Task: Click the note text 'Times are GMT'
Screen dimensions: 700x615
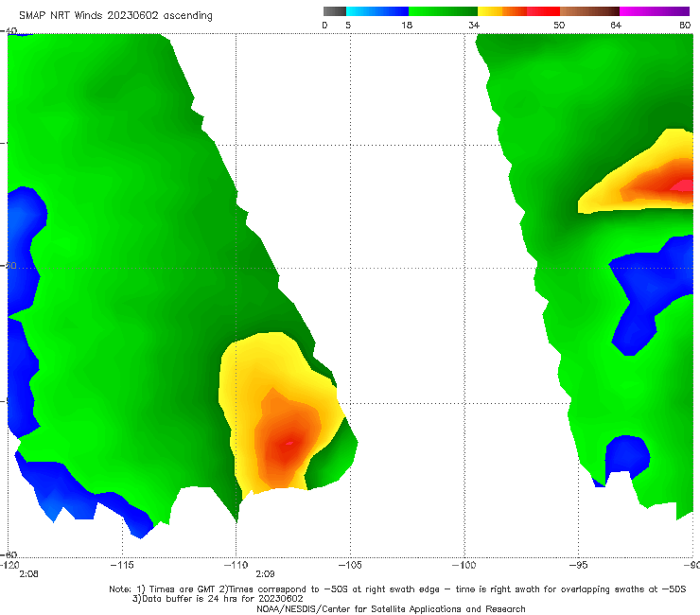Action: click(x=183, y=589)
